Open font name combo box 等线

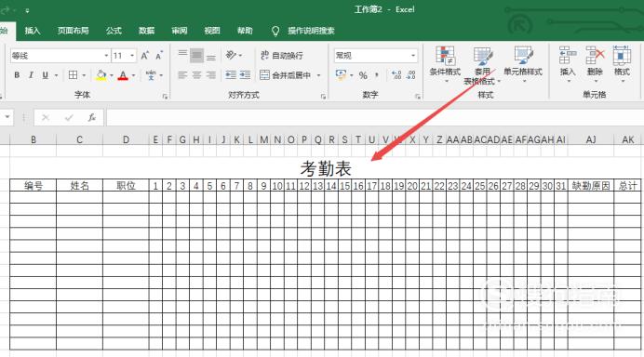60,56
